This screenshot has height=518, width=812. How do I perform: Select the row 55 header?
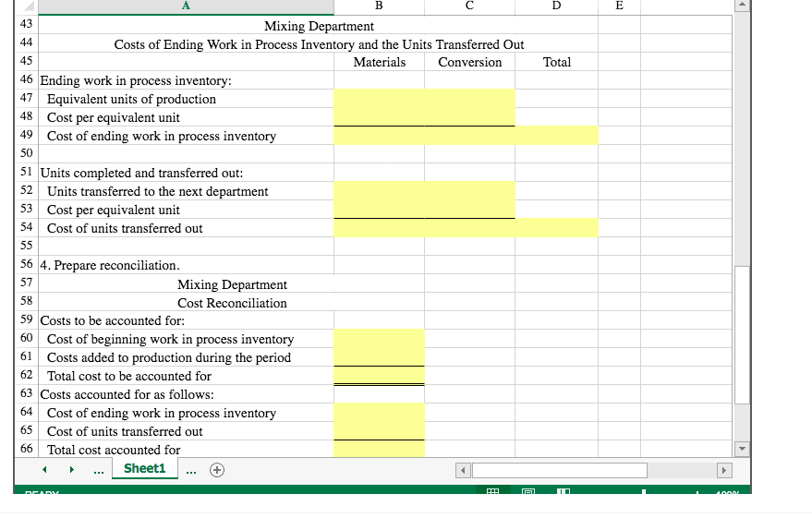27,246
